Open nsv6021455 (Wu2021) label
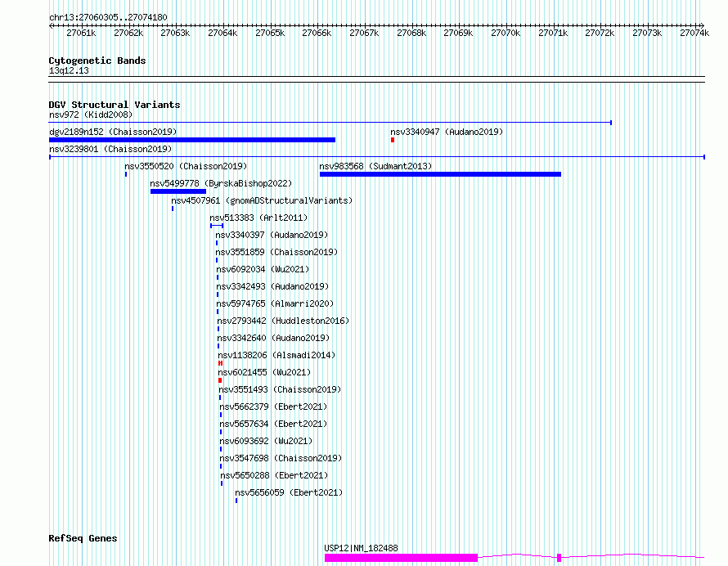The height and width of the screenshot is (566, 728). tap(265, 372)
